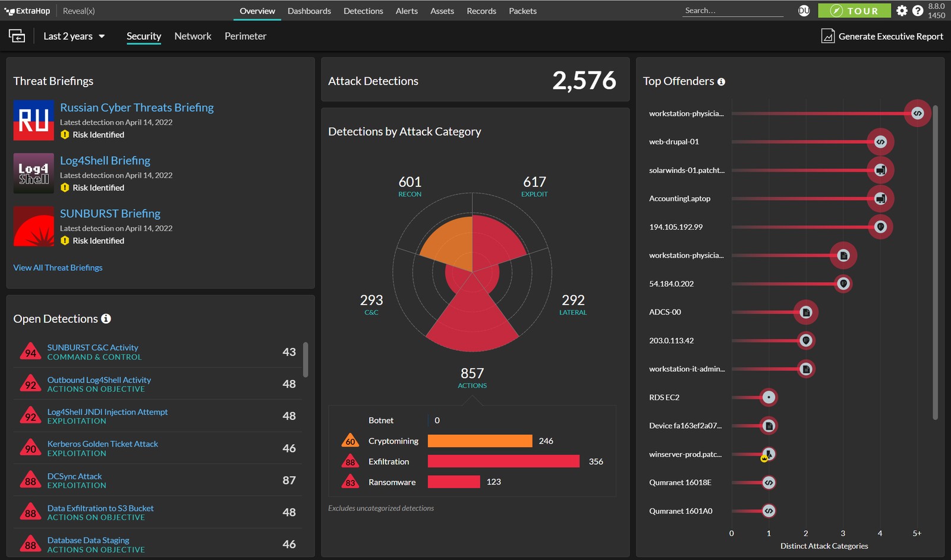Screen dimensions: 951x560
Task: Click risk score 92 icon for Outbound Log4Shell Activity
Action: (x=30, y=384)
